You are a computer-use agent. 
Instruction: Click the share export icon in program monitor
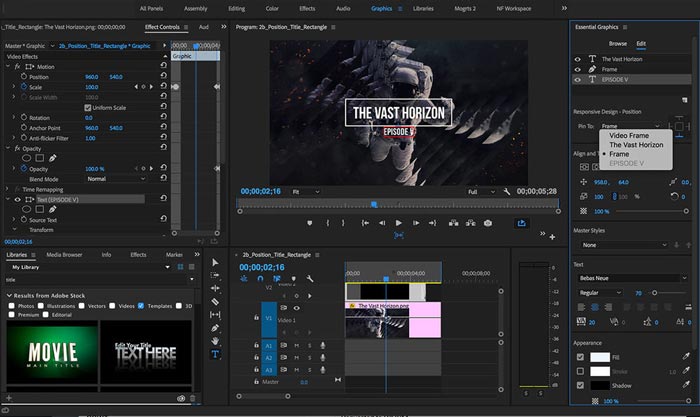click(x=521, y=223)
